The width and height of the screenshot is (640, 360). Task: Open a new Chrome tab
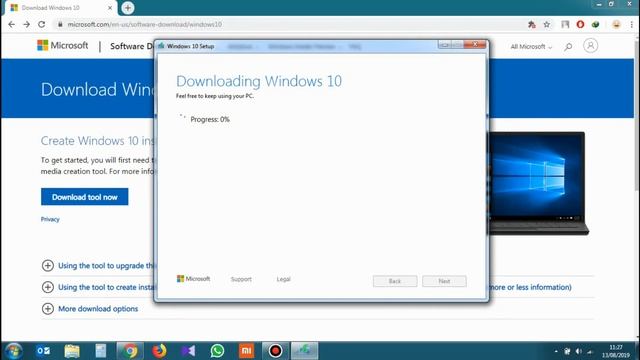[x=128, y=8]
